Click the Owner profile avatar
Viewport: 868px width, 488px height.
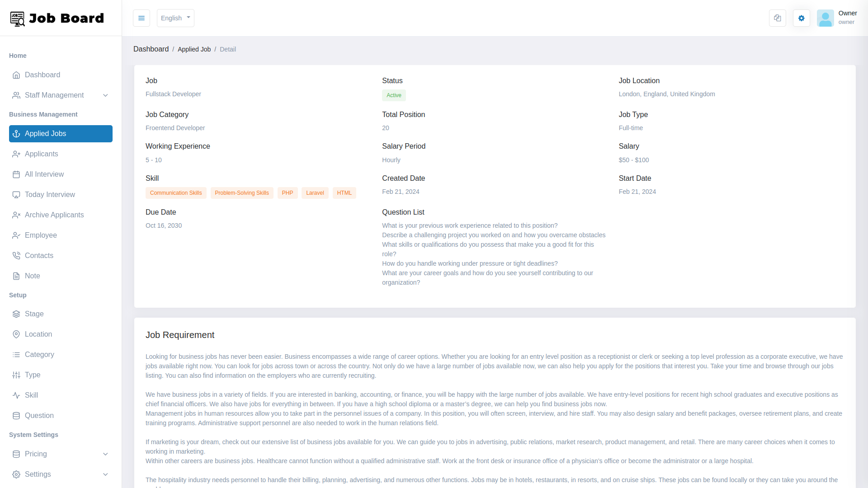pyautogui.click(x=825, y=18)
